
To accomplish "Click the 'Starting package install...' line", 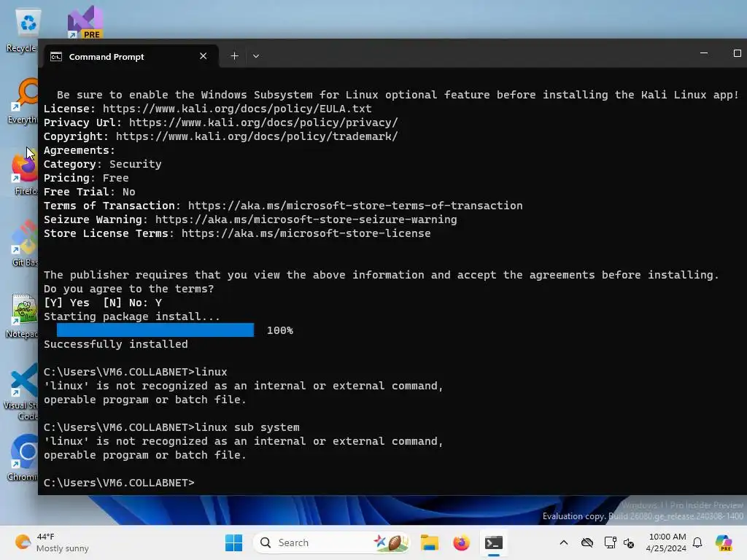I will pyautogui.click(x=132, y=316).
